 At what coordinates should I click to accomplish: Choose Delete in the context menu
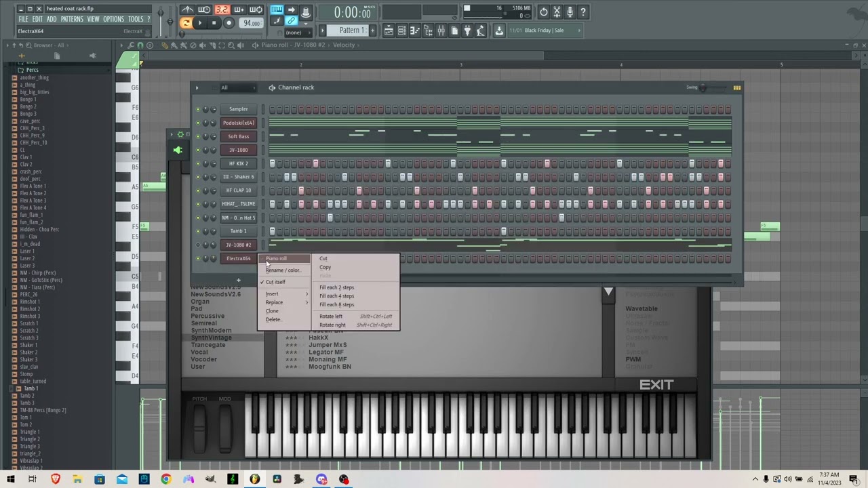click(283, 320)
